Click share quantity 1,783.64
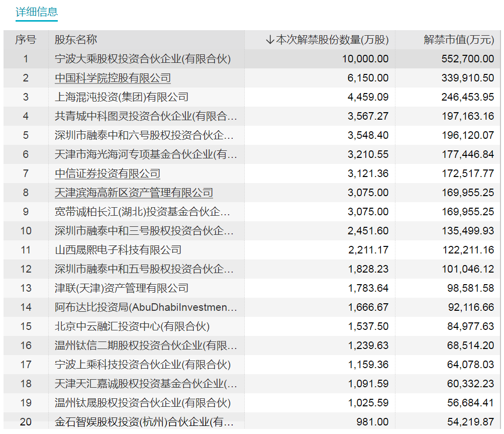Viewport: 504px width, 434px height. 368,288
